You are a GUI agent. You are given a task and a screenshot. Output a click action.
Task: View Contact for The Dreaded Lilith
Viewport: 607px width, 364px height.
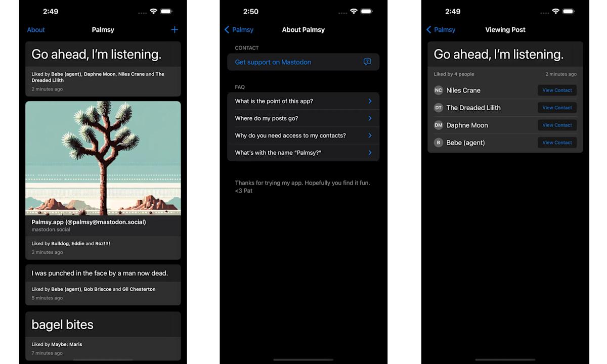557,108
